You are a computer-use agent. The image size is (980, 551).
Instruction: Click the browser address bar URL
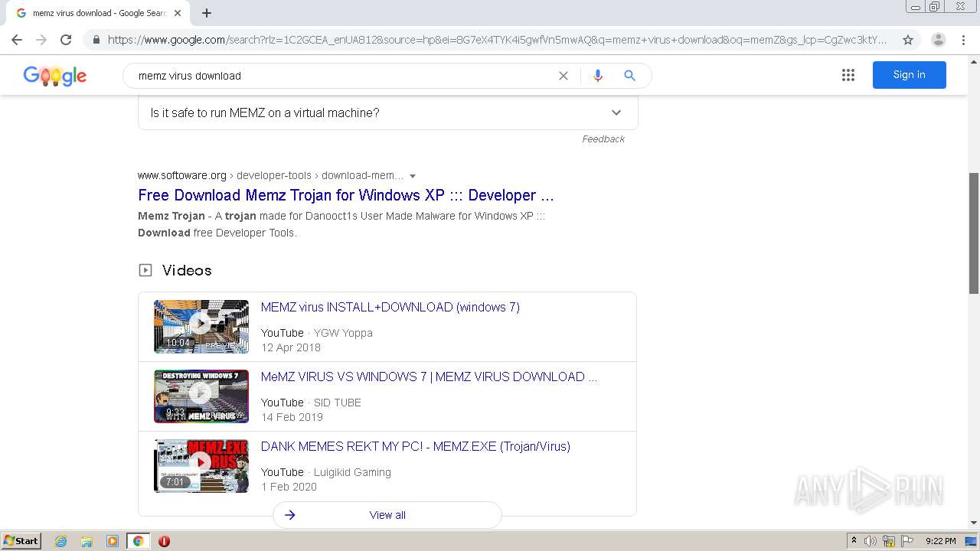point(498,40)
